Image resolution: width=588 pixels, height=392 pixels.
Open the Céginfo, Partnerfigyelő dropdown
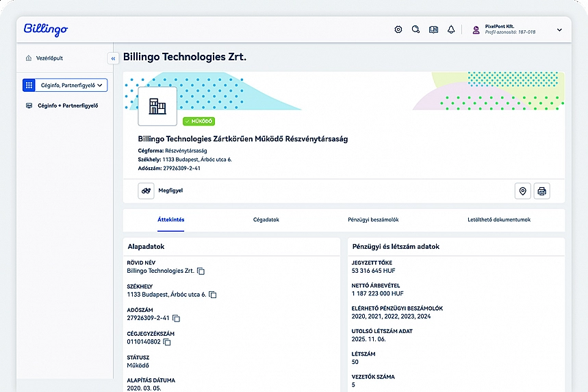tap(65, 85)
